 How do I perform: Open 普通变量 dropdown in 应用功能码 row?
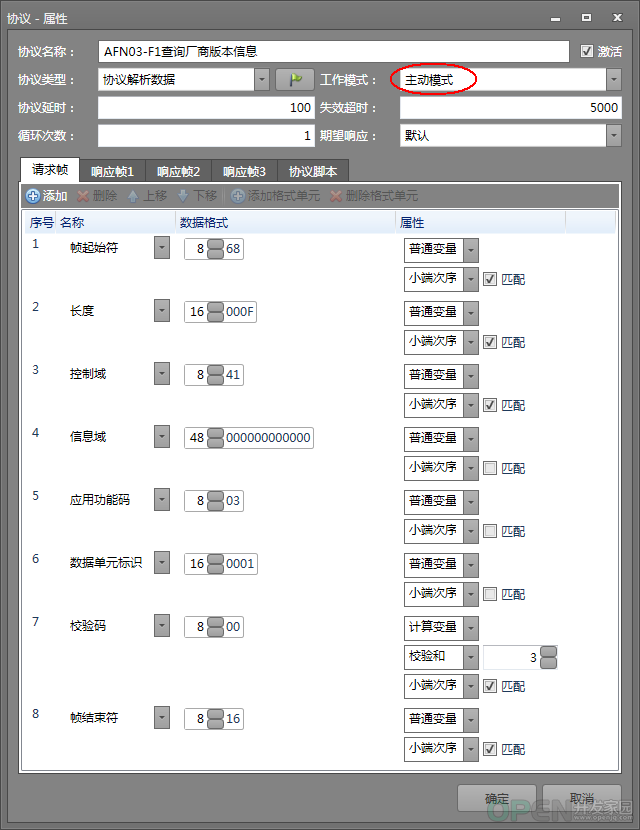click(471, 502)
